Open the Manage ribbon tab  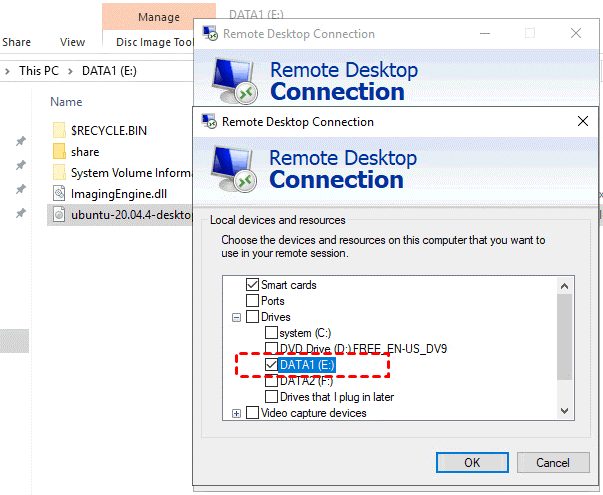pos(158,17)
